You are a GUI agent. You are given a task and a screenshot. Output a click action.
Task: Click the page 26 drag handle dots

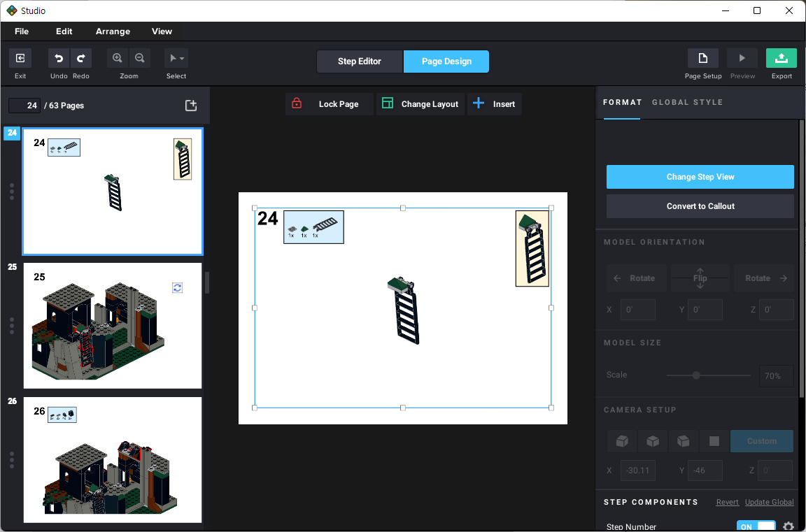[12, 459]
